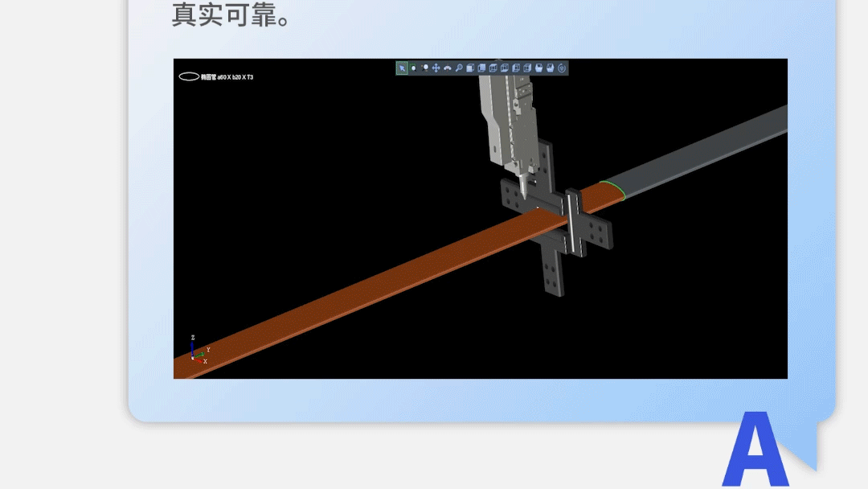Click the ellipse profile shape icon
The width and height of the screenshot is (868, 489).
pos(189,76)
